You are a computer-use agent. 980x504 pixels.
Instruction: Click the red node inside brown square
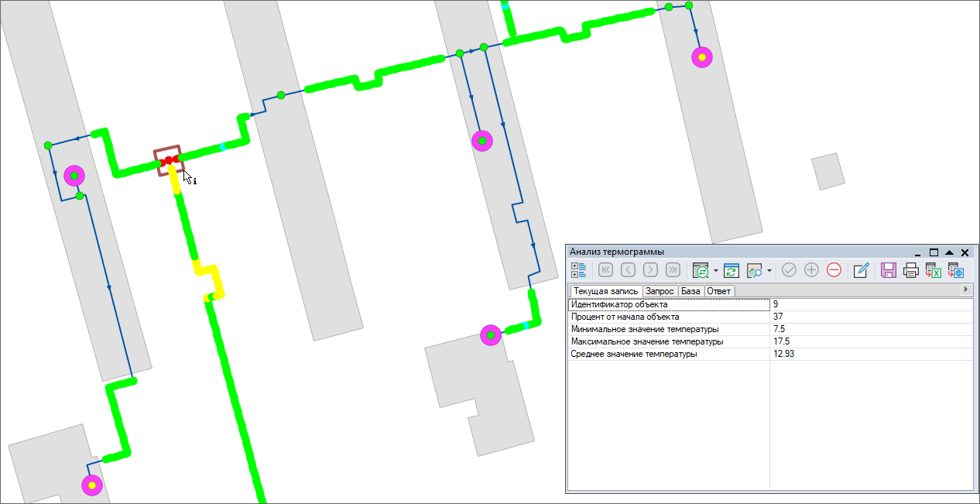click(169, 160)
